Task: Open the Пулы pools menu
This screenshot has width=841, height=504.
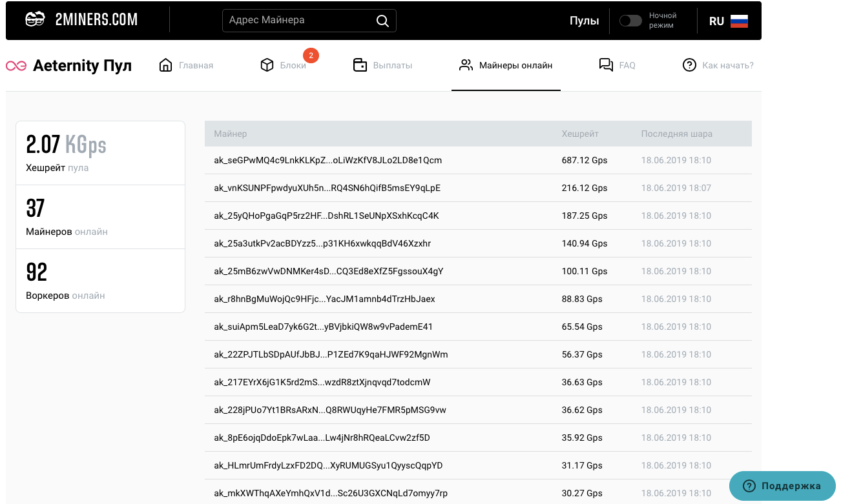Action: [x=584, y=21]
